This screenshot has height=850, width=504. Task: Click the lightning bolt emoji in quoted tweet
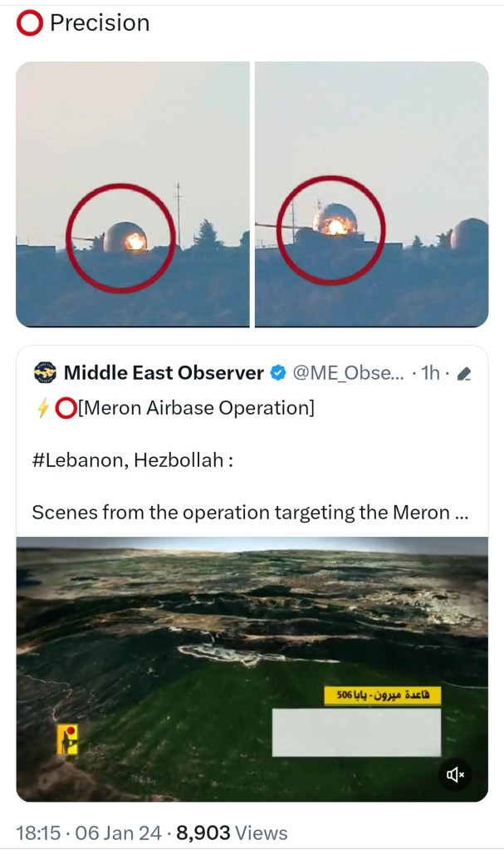(39, 409)
